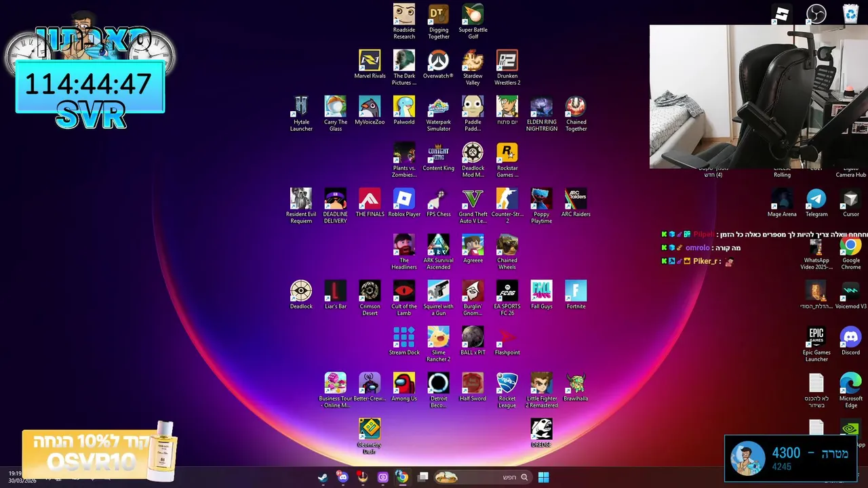This screenshot has height=488, width=868.
Task: Open the Grand Theft Auto V shortcut
Action: 473,199
